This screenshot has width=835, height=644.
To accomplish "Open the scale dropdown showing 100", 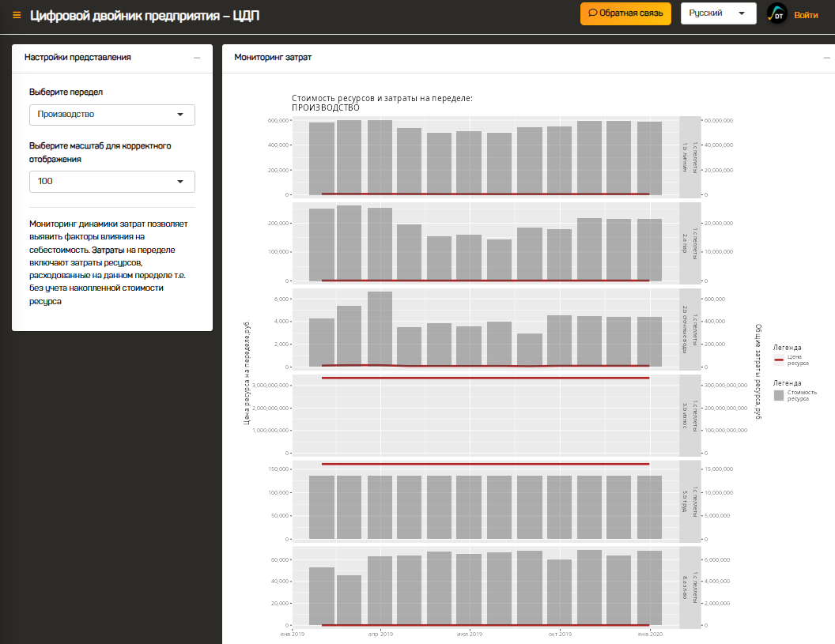I will pyautogui.click(x=111, y=181).
